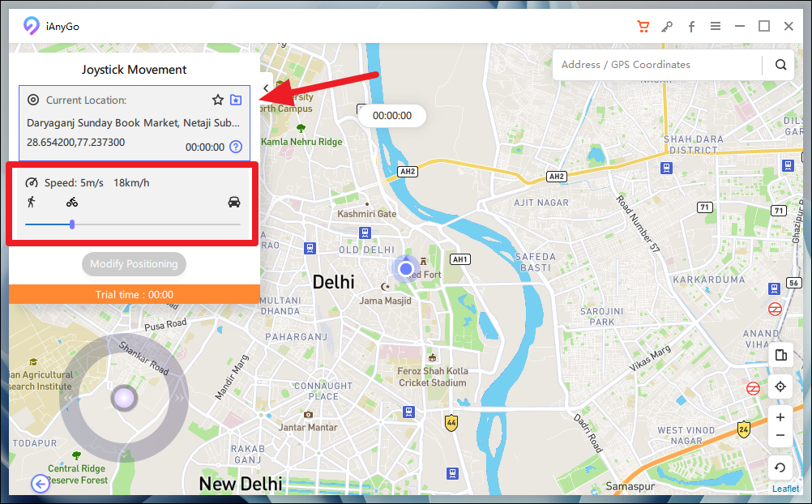The height and width of the screenshot is (504, 812).
Task: Open the device management icon on the map
Action: click(x=781, y=355)
